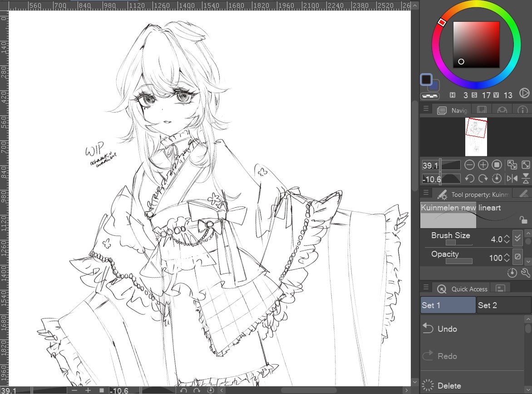Open the Quick Access panel menu
532x394 pixels.
426,287
